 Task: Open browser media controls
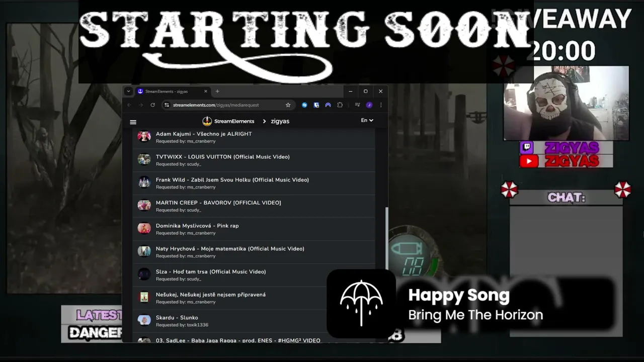coord(357,105)
